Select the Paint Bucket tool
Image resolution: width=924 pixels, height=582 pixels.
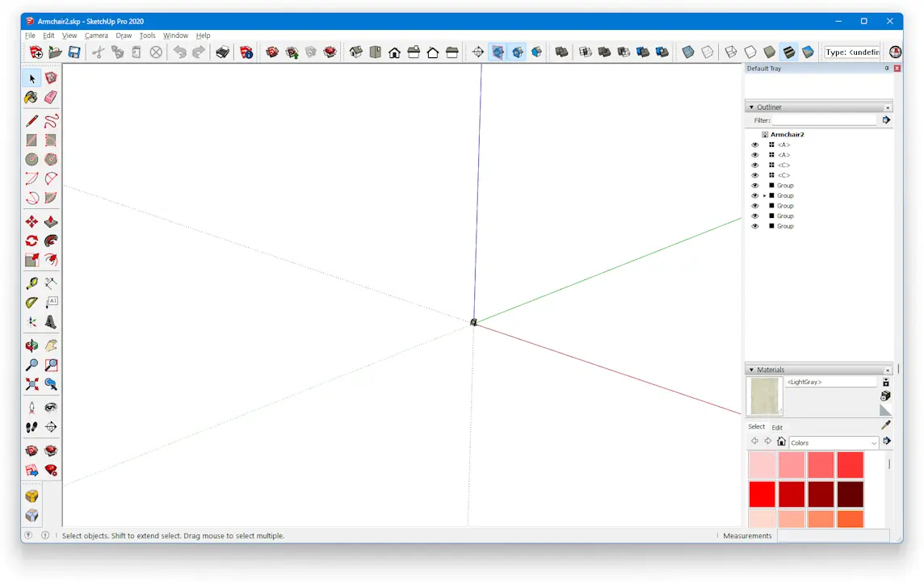coord(31,98)
